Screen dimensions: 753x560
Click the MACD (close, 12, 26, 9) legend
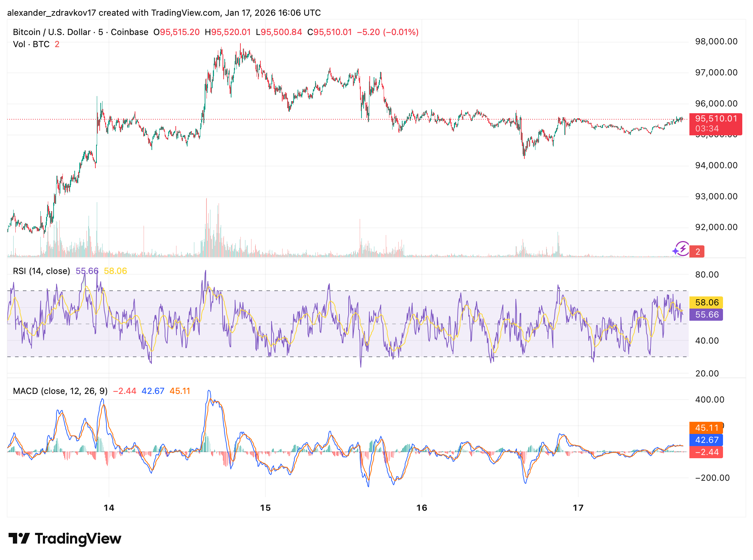point(60,391)
